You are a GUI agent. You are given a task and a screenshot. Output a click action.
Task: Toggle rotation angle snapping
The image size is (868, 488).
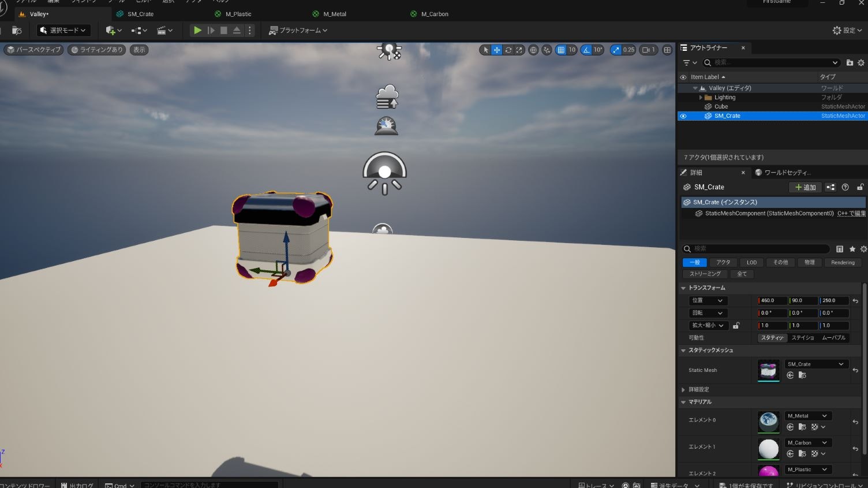click(586, 50)
